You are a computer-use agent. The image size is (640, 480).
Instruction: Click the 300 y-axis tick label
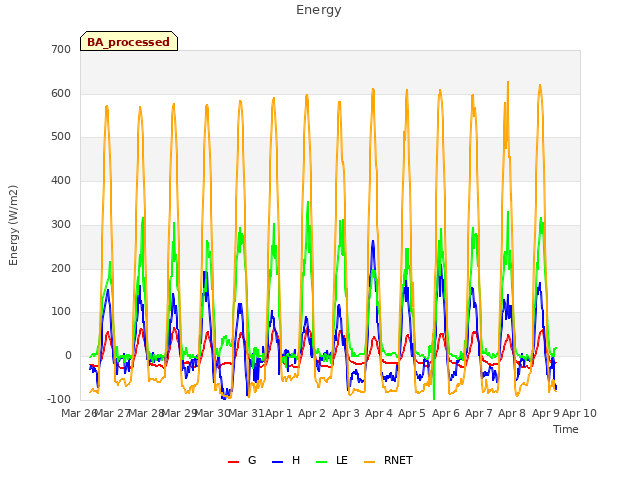(61, 224)
